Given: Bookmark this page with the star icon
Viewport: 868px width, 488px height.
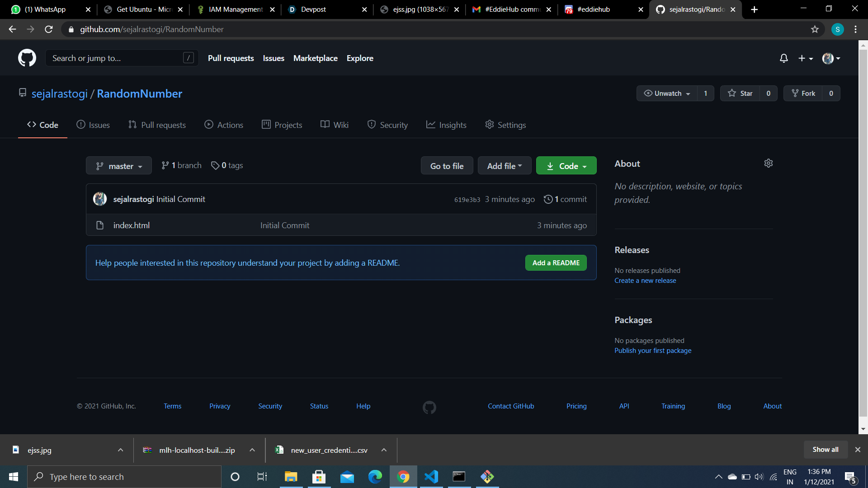Looking at the screenshot, I should tap(815, 29).
